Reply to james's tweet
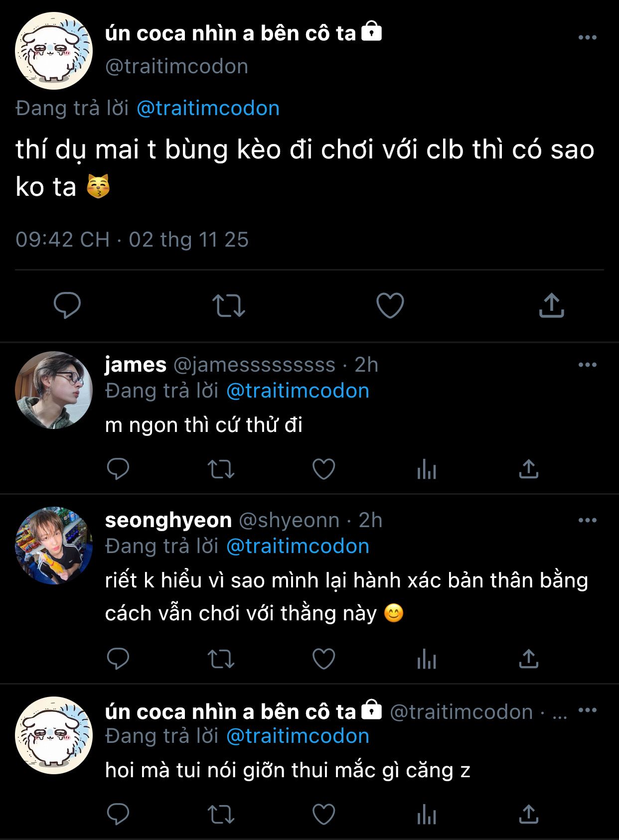Viewport: 619px width, 840px height. pyautogui.click(x=118, y=469)
